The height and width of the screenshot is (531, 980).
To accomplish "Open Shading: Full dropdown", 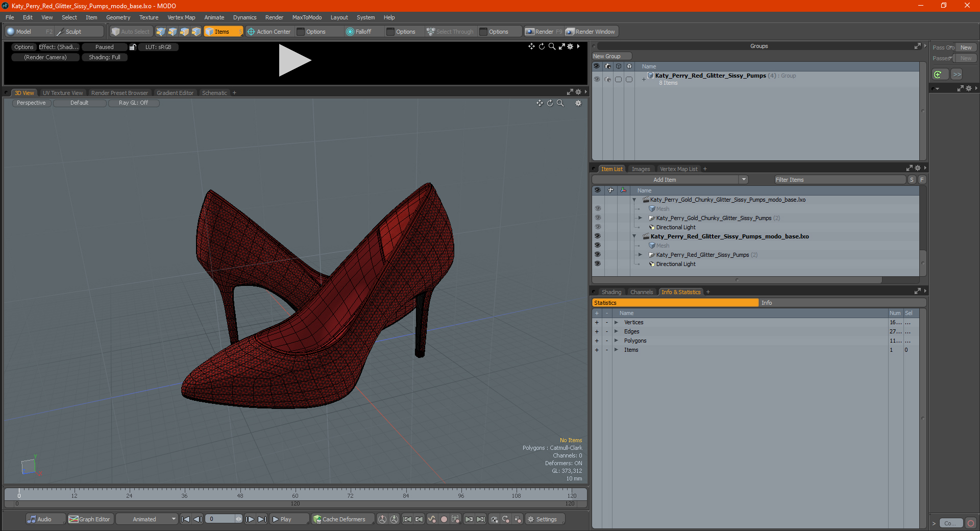I will pos(105,57).
